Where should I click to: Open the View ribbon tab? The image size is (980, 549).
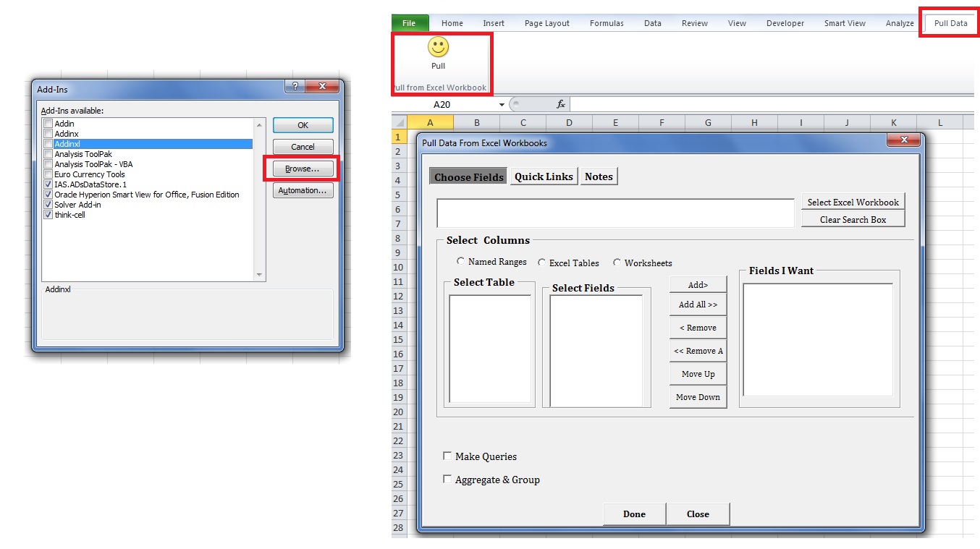737,23
